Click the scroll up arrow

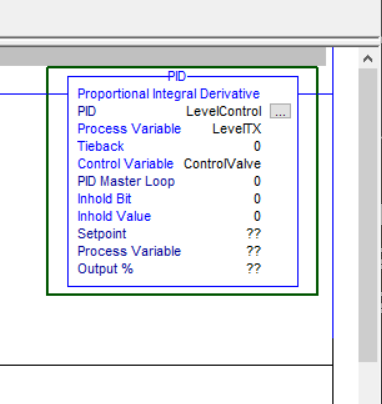pos(368,59)
